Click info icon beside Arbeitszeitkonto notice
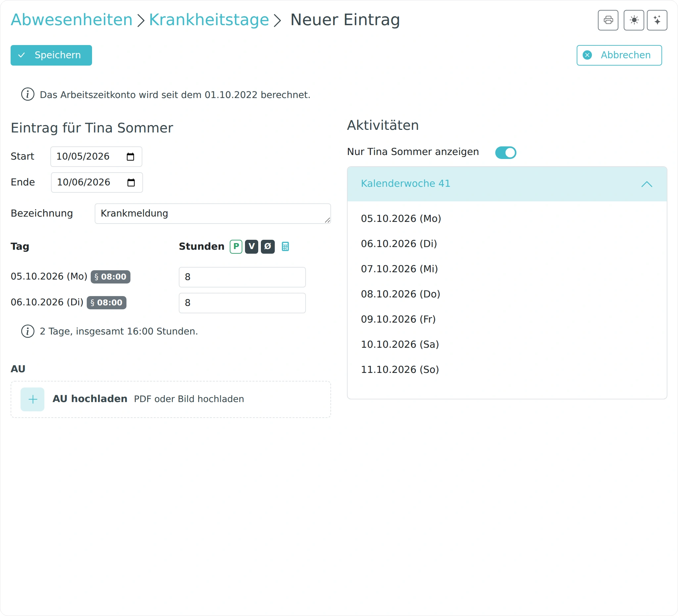Image resolution: width=678 pixels, height=616 pixels. (27, 94)
